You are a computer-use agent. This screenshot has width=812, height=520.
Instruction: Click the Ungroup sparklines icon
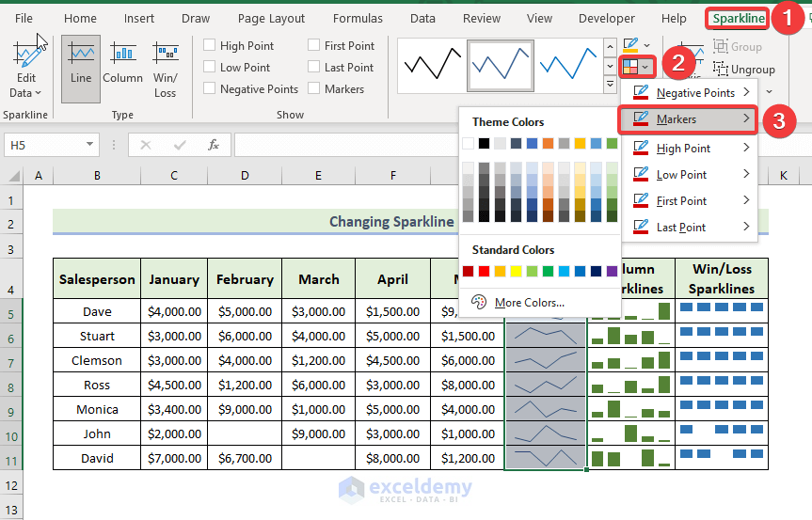[721, 69]
